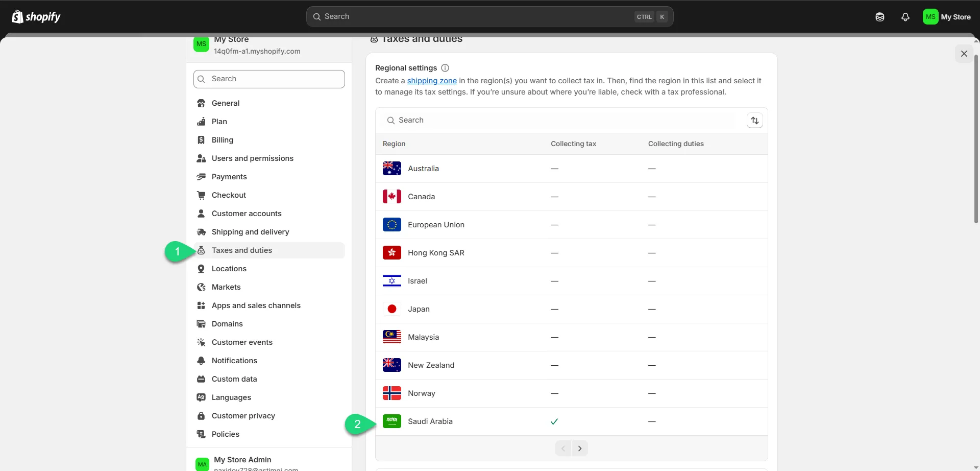Open the Sidekick assistant icon
Image resolution: width=980 pixels, height=471 pixels.
point(879,17)
